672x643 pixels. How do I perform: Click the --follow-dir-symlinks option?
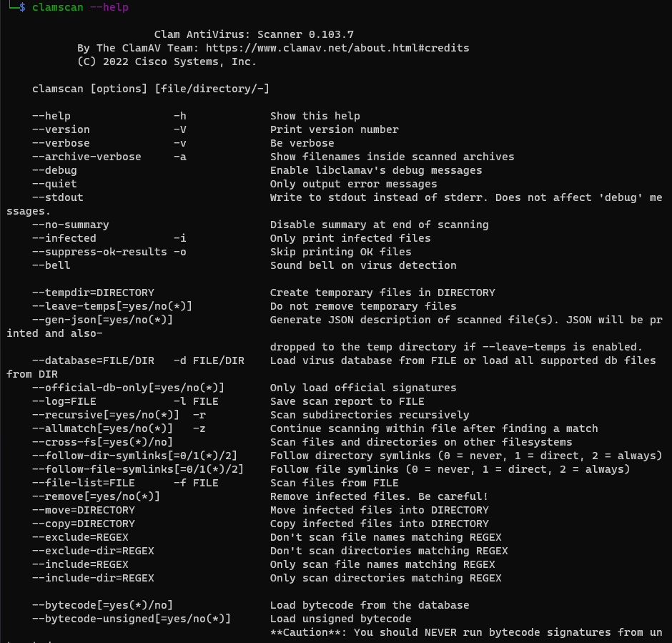134,456
